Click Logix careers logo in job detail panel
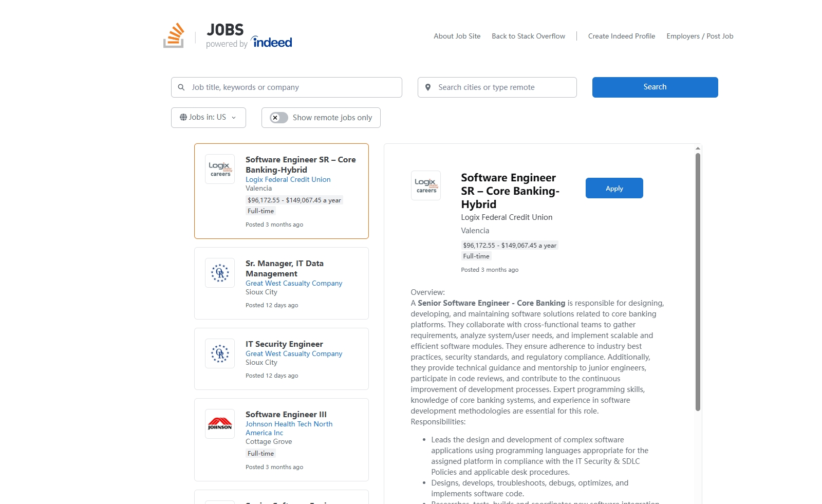This screenshot has width=822, height=504. pos(426,185)
